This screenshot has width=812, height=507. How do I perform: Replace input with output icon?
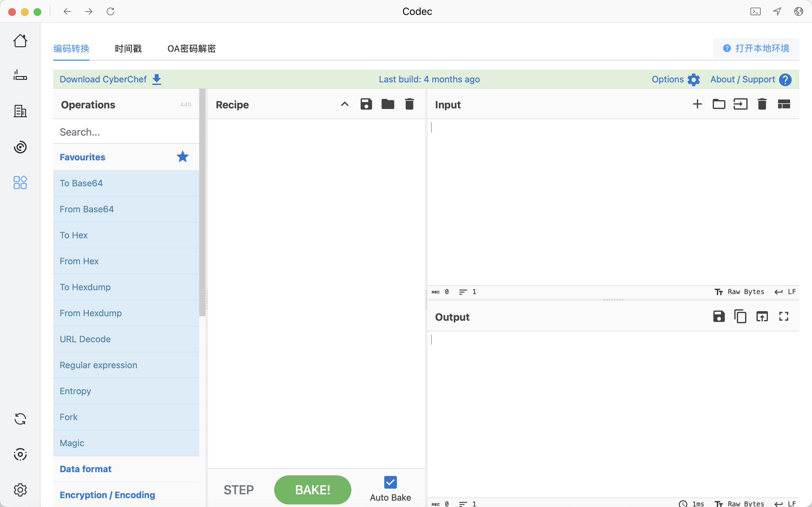click(762, 316)
